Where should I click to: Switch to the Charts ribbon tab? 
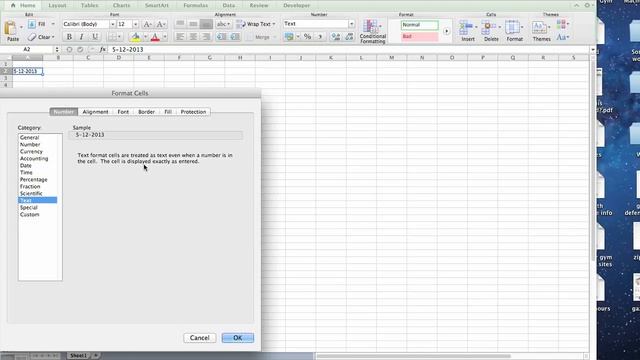click(121, 5)
